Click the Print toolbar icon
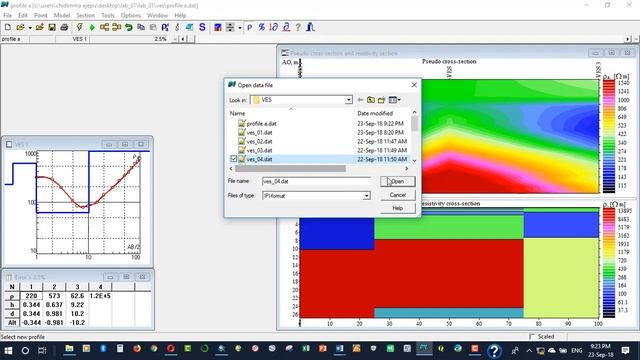Viewport: 640px width, 360px height. pyautogui.click(x=64, y=27)
